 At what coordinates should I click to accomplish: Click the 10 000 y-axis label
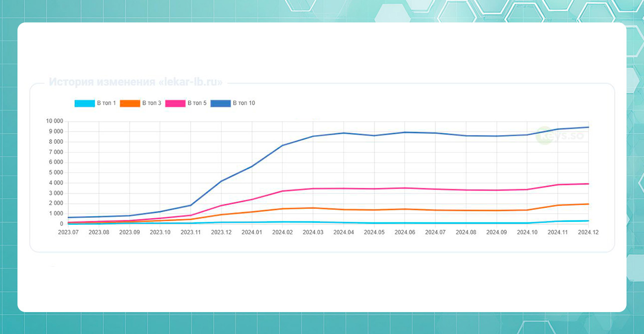click(54, 121)
